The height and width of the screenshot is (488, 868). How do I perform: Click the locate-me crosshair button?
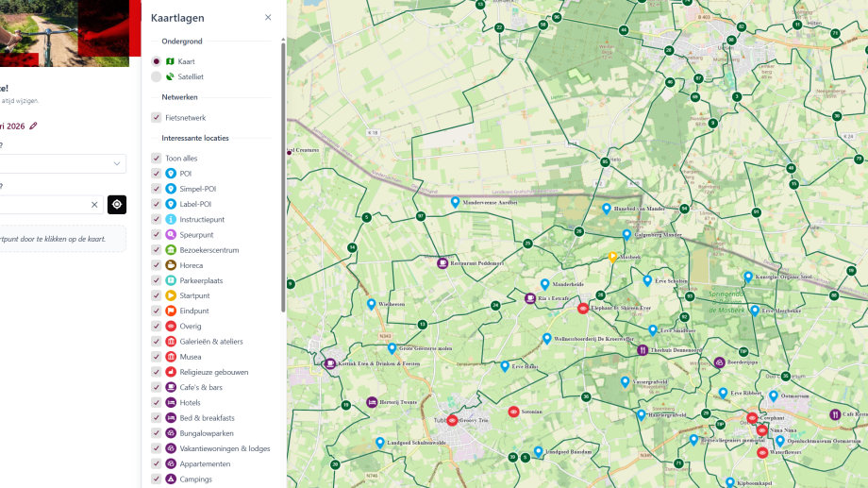[x=116, y=204]
